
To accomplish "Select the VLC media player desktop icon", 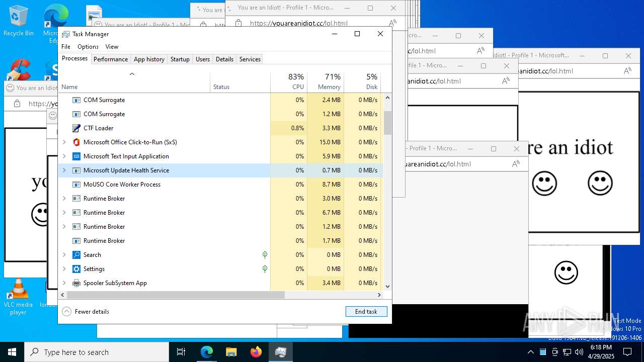I will [18, 297].
